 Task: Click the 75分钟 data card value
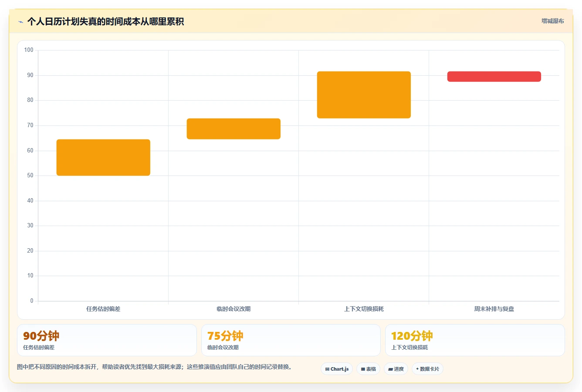click(225, 336)
